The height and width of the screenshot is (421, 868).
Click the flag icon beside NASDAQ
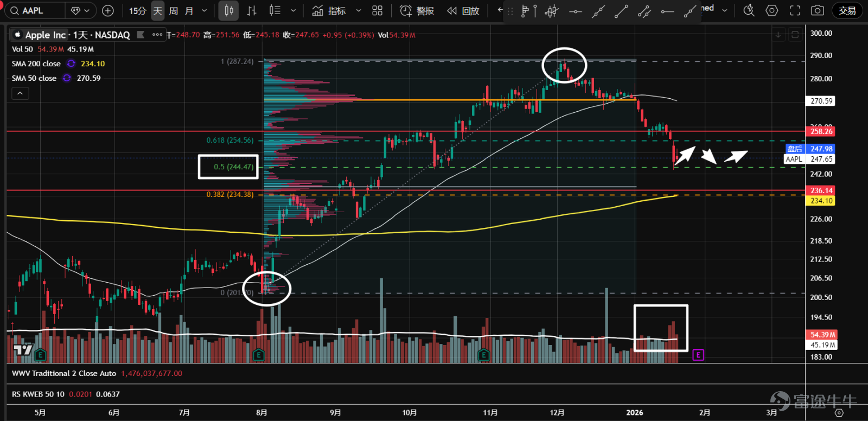click(141, 35)
